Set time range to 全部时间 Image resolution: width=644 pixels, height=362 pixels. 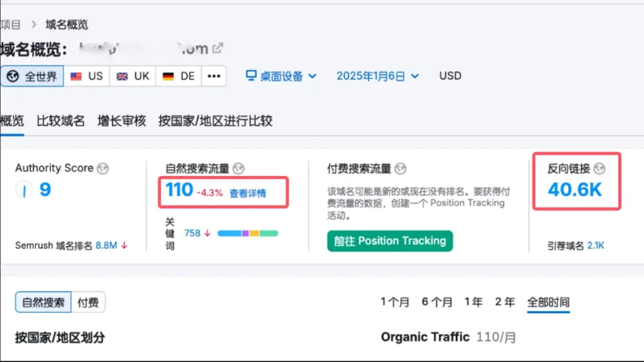(x=548, y=302)
